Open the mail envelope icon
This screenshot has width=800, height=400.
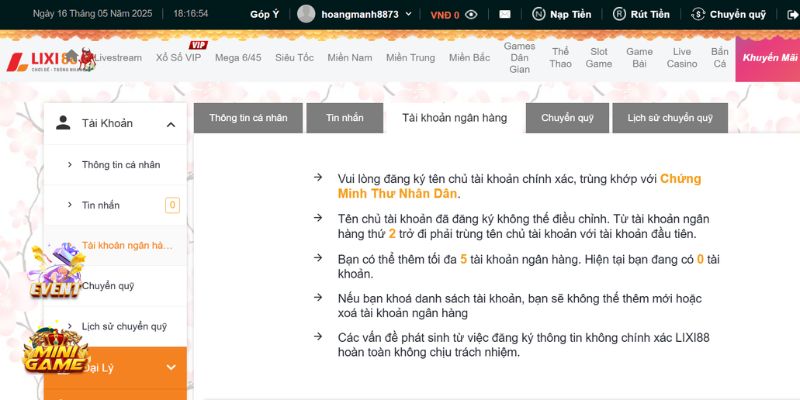[x=505, y=15]
